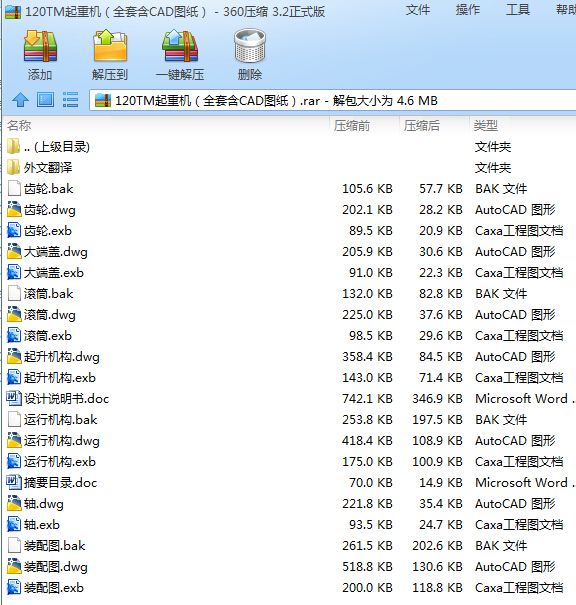The image size is (576, 605).
Task: Select the 齿轮.dwg AutoCAD file icon
Action: (14, 210)
